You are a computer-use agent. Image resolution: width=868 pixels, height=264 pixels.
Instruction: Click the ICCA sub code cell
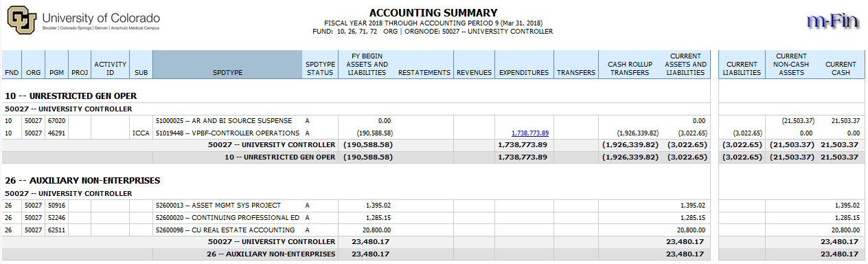pos(141,133)
